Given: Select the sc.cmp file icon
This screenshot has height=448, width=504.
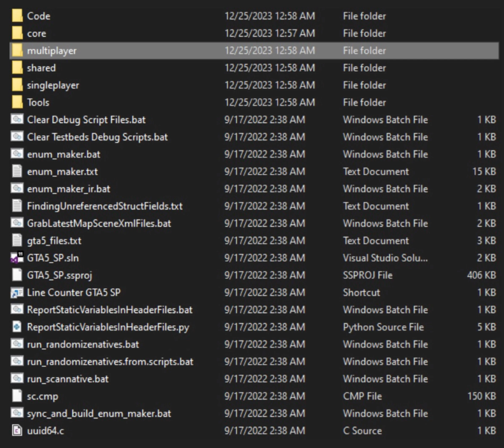Looking at the screenshot, I should [17, 396].
